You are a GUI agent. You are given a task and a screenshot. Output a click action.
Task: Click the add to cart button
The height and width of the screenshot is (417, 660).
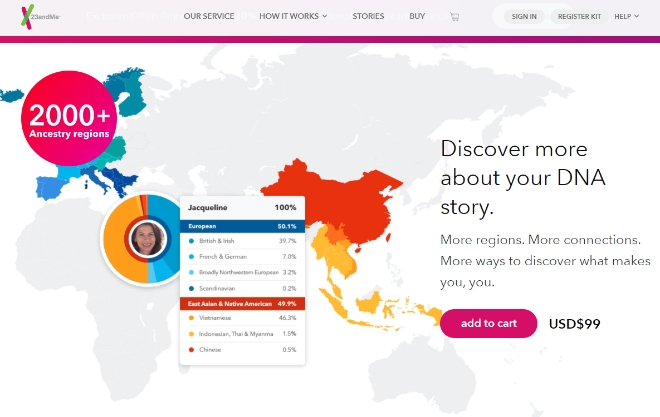pos(488,323)
